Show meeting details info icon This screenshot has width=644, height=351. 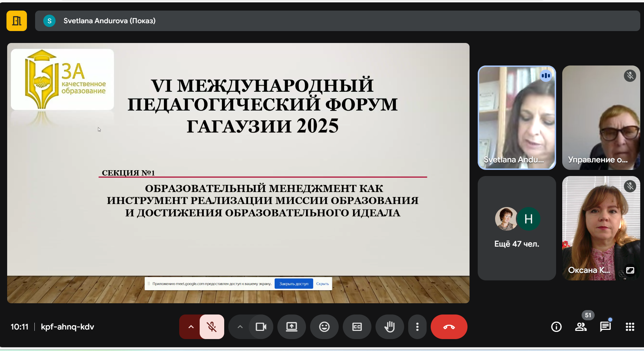pos(556,327)
